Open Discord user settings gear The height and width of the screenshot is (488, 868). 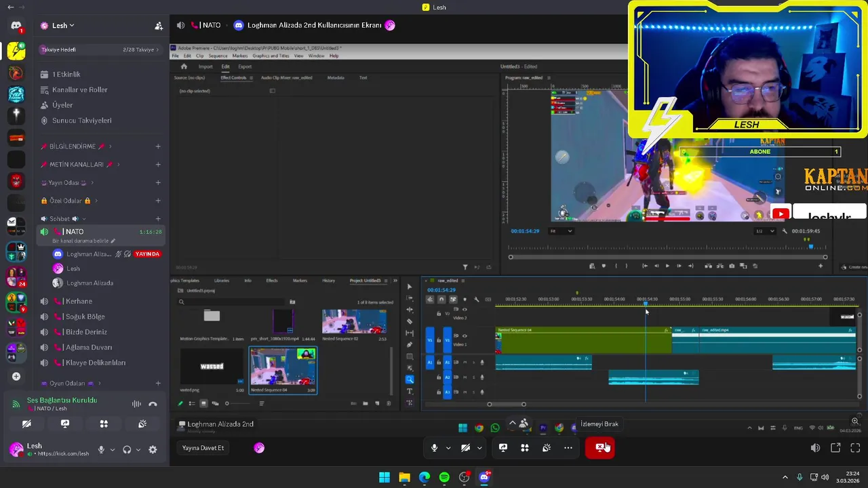click(x=153, y=449)
